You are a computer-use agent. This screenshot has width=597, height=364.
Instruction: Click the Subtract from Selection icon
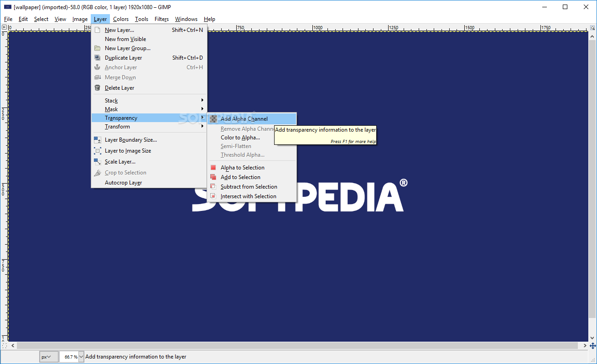pos(213,187)
